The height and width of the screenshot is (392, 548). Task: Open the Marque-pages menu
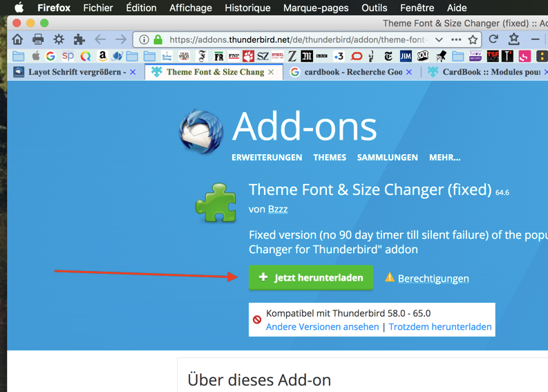tap(316, 8)
